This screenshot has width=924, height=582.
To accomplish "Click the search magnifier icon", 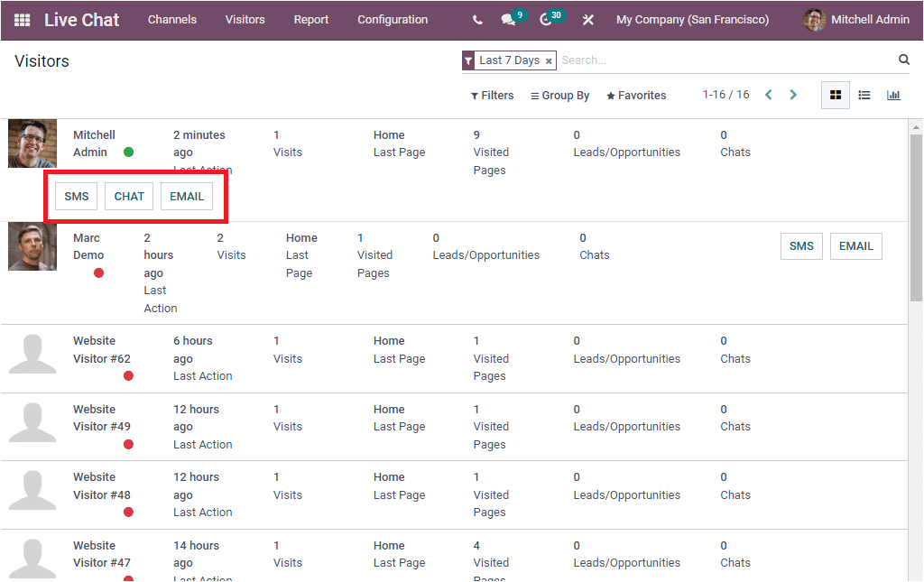I will [x=903, y=60].
